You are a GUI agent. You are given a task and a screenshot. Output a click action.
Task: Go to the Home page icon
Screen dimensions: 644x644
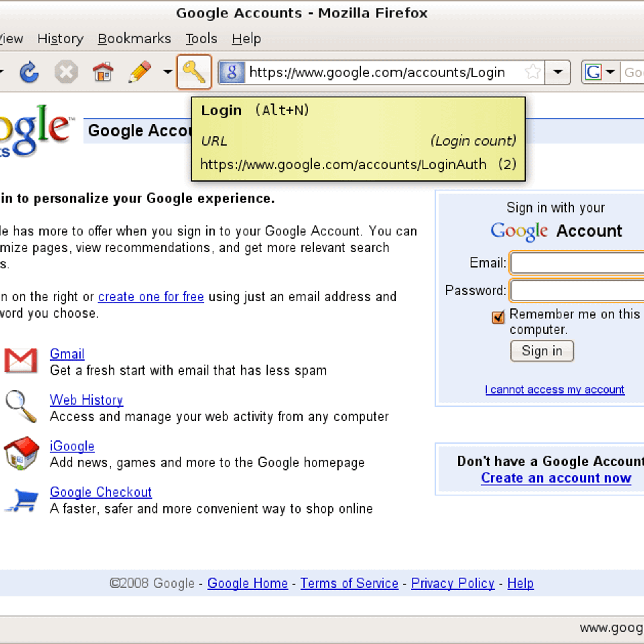click(x=103, y=72)
